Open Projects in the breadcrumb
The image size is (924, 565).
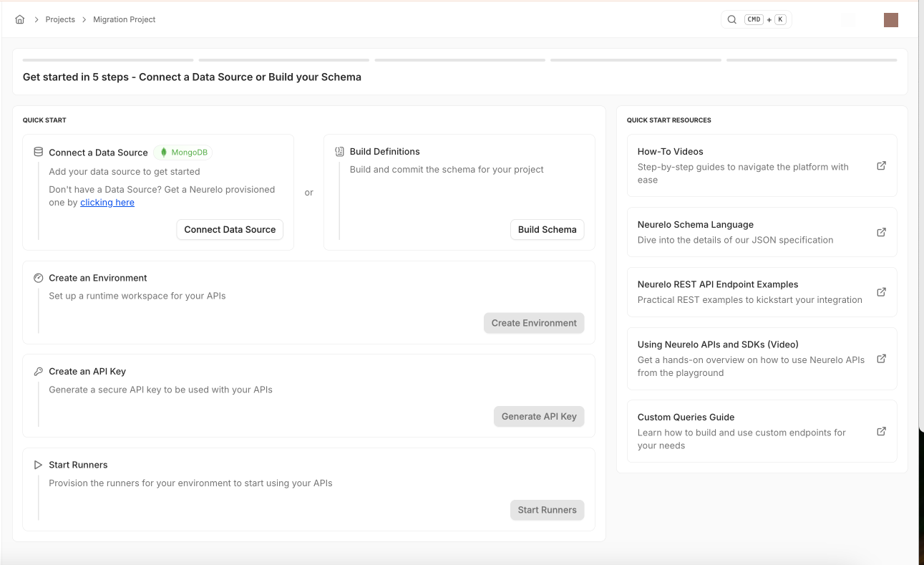pyautogui.click(x=60, y=19)
